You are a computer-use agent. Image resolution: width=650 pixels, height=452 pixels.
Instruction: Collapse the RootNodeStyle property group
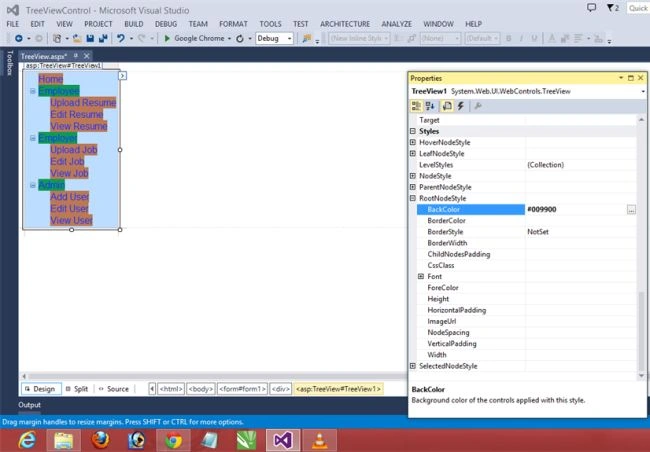(x=413, y=198)
